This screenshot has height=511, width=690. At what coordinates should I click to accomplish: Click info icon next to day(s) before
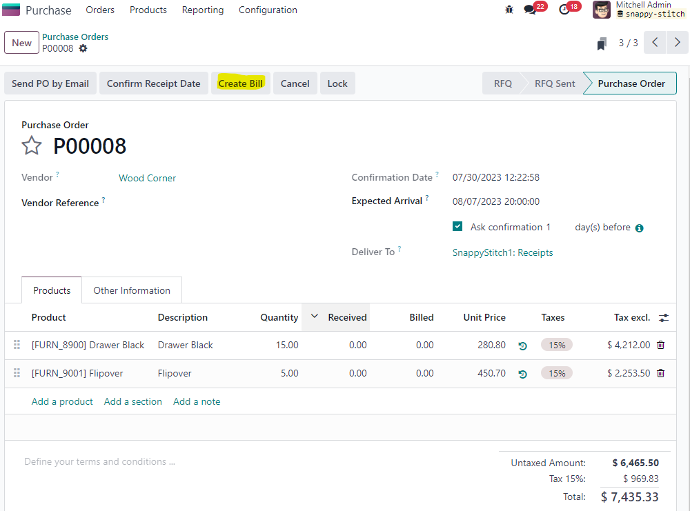click(639, 228)
